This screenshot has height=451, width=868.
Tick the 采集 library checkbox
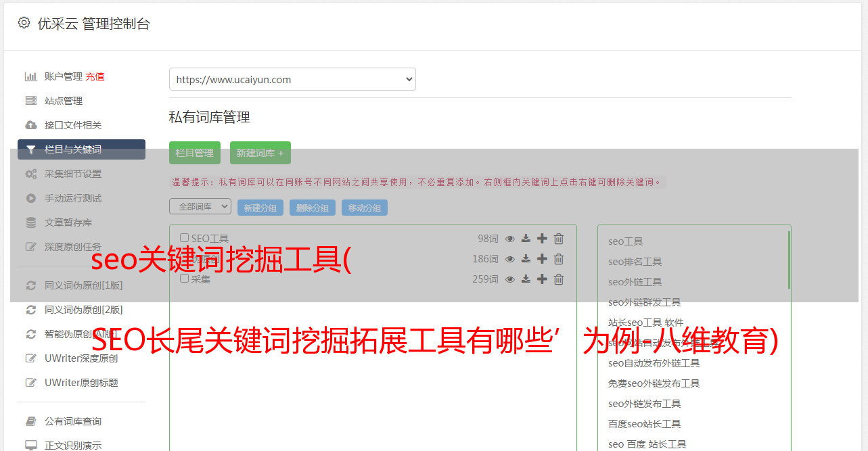[x=184, y=279]
